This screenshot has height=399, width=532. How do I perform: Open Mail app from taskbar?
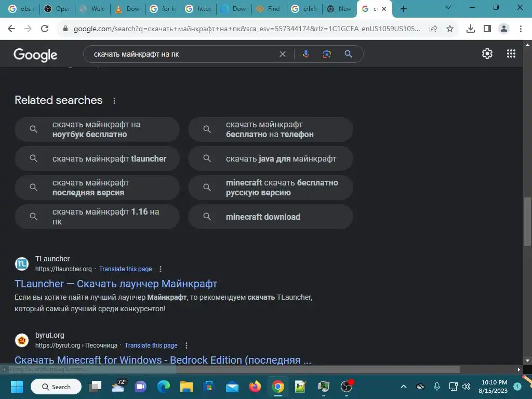pyautogui.click(x=232, y=387)
